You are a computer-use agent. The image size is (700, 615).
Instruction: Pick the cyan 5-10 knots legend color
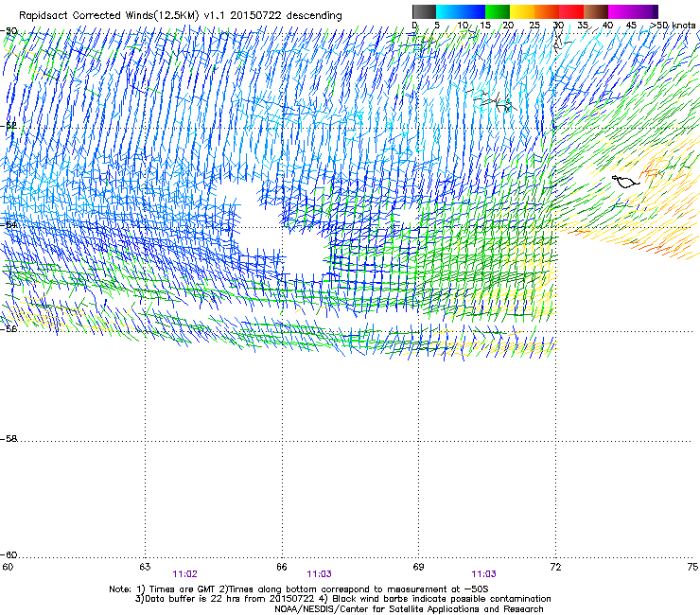(x=448, y=11)
